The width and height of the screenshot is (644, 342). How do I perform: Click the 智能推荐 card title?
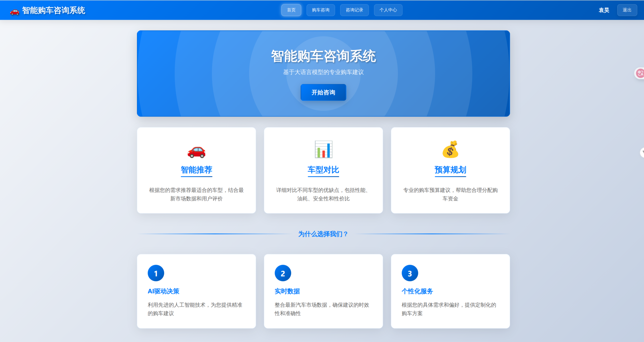196,170
